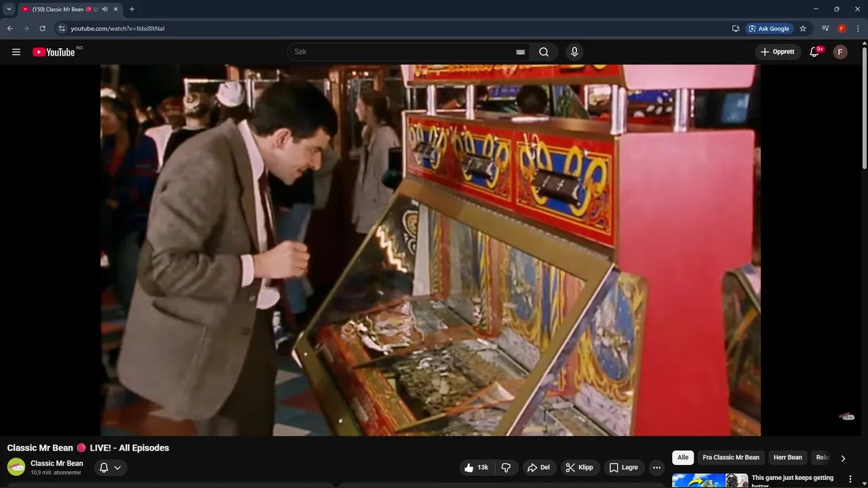This screenshot has height=488, width=868.
Task: Click the Opprett create button
Action: click(777, 52)
